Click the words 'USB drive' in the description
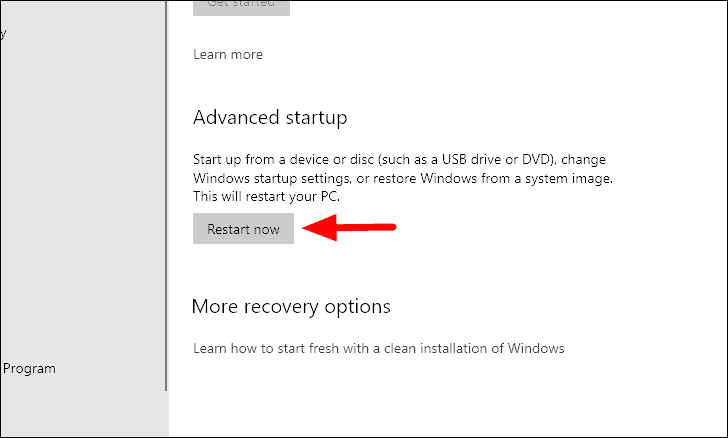This screenshot has height=438, width=728. (471, 160)
